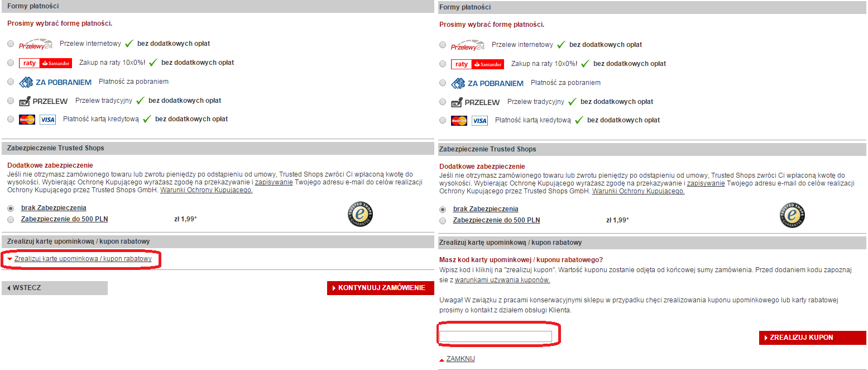The height and width of the screenshot is (370, 868).
Task: Click the VISA logo in left panel
Action: (47, 120)
